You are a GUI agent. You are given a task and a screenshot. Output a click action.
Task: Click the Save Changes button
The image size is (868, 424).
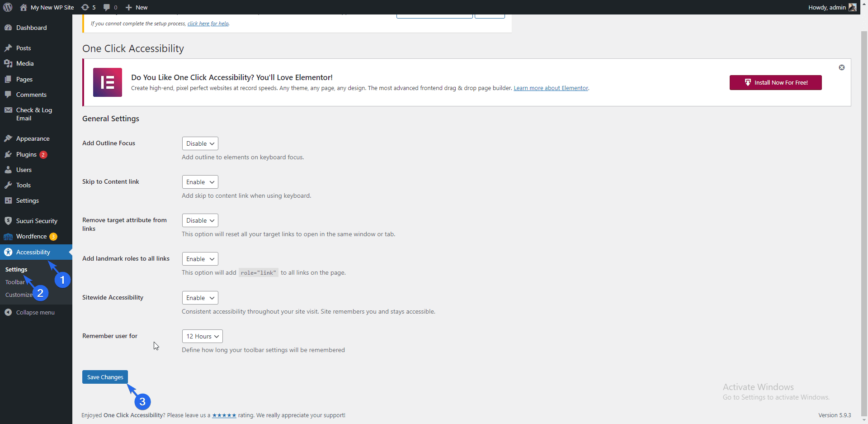tap(105, 377)
